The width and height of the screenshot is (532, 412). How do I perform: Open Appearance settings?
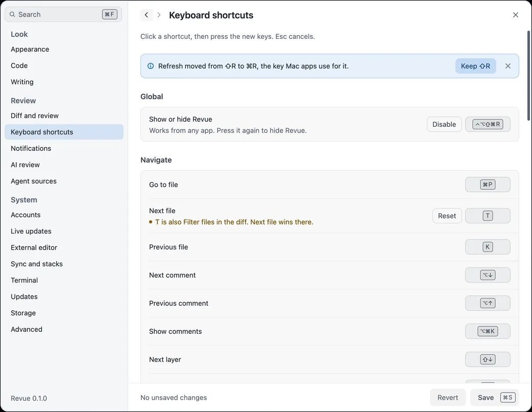(64, 49)
